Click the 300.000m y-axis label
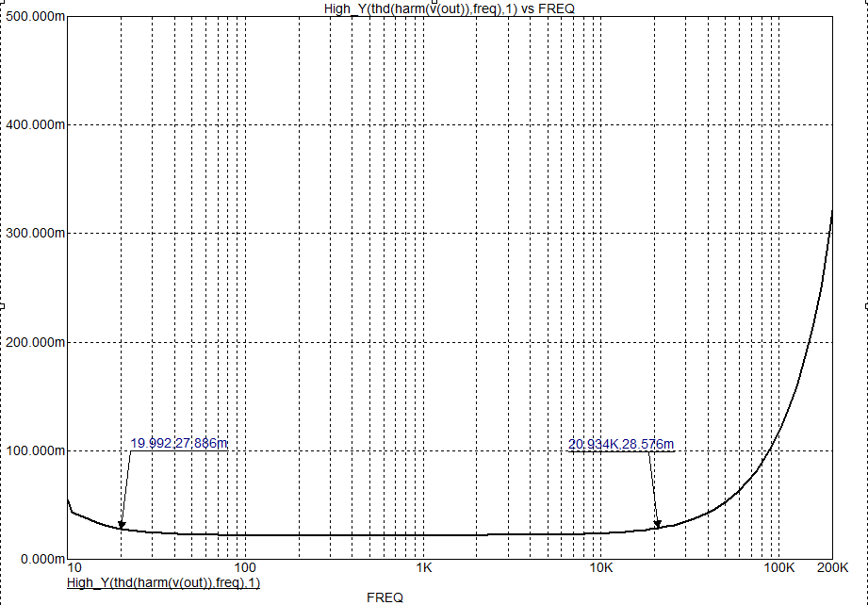868x605 pixels. (36, 233)
